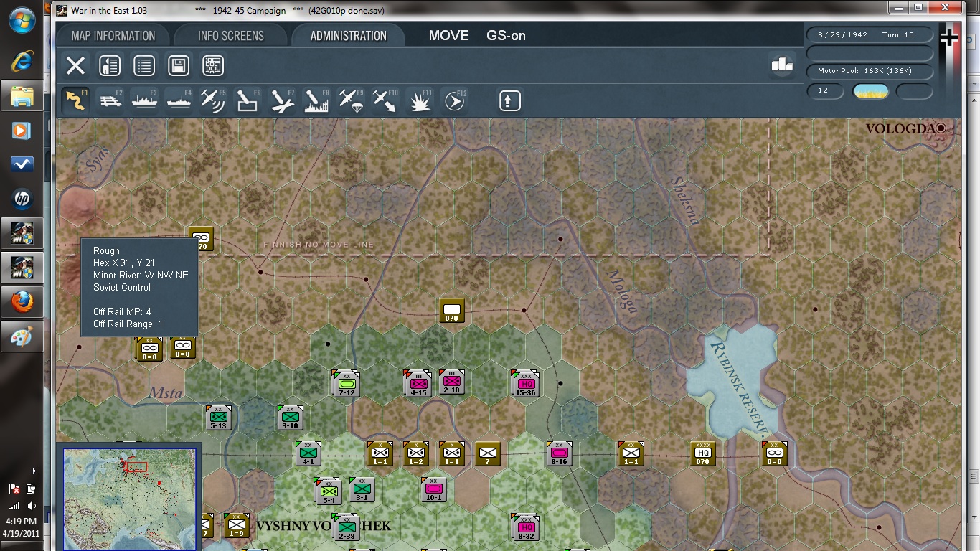The width and height of the screenshot is (980, 551).
Task: Click the minimap thumbnail
Action: 130,499
